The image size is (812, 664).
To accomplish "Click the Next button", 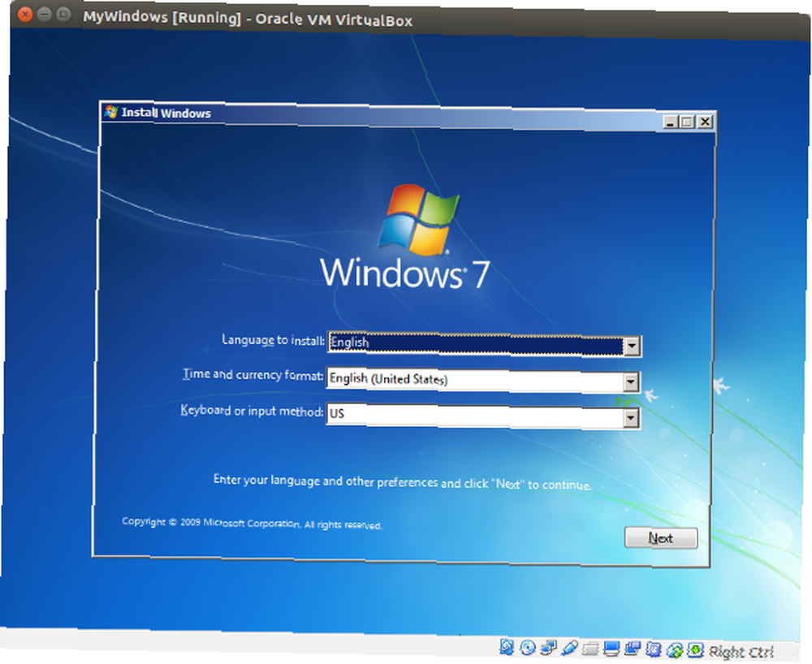I will coord(661,538).
